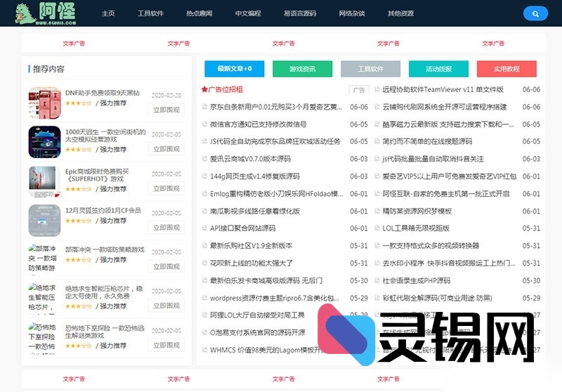Open the 12月灵狐签约 thumbnail image

click(x=44, y=221)
